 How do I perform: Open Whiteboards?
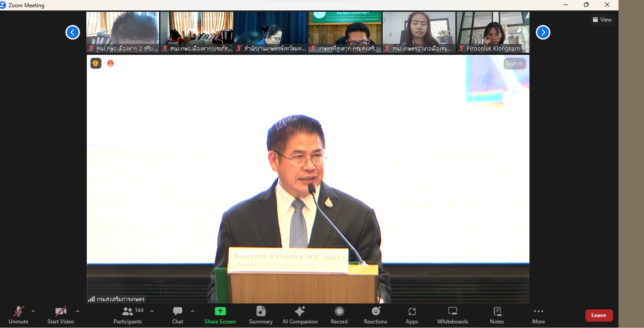453,315
